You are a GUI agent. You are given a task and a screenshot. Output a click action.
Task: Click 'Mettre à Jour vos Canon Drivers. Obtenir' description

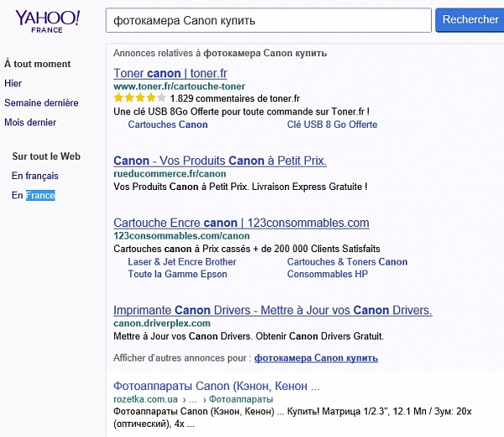249,336
